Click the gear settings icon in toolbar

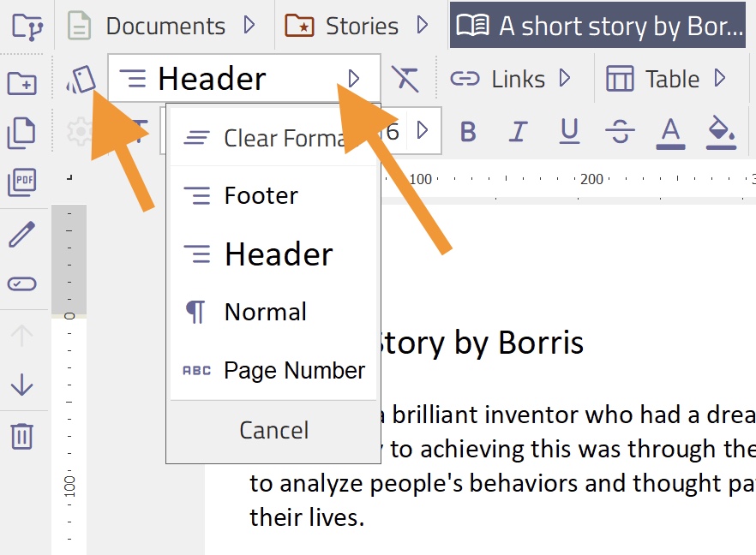click(80, 131)
